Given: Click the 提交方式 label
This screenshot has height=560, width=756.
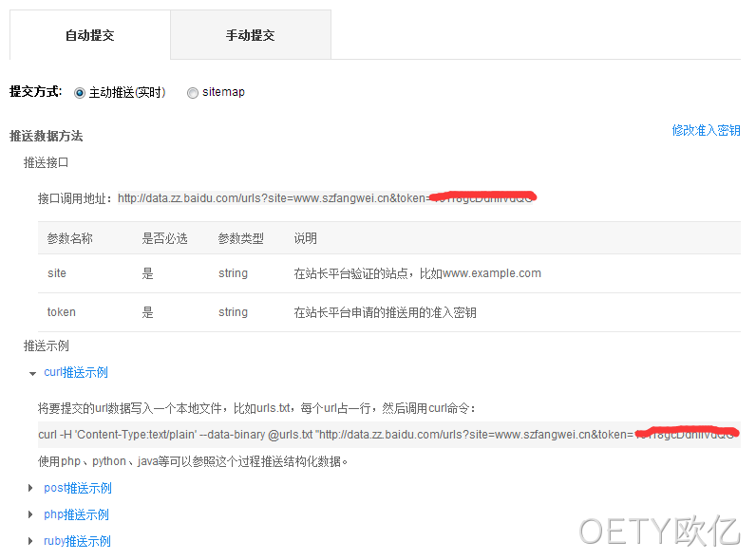Looking at the screenshot, I should (x=36, y=91).
